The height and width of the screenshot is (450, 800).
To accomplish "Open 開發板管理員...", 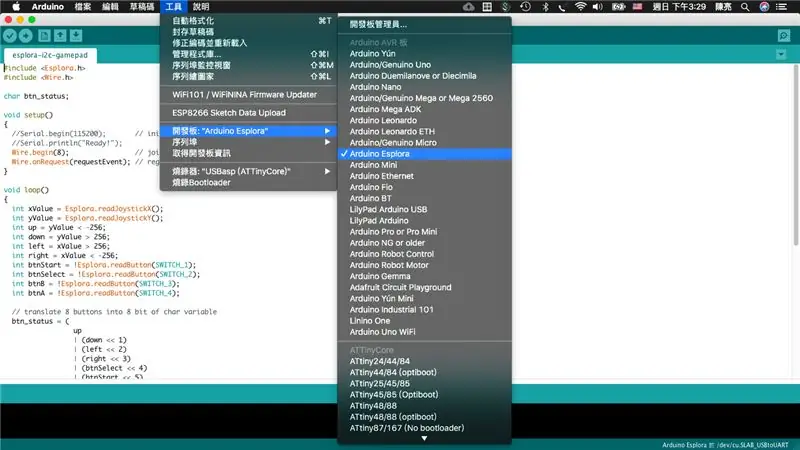I will (x=424, y=24).
